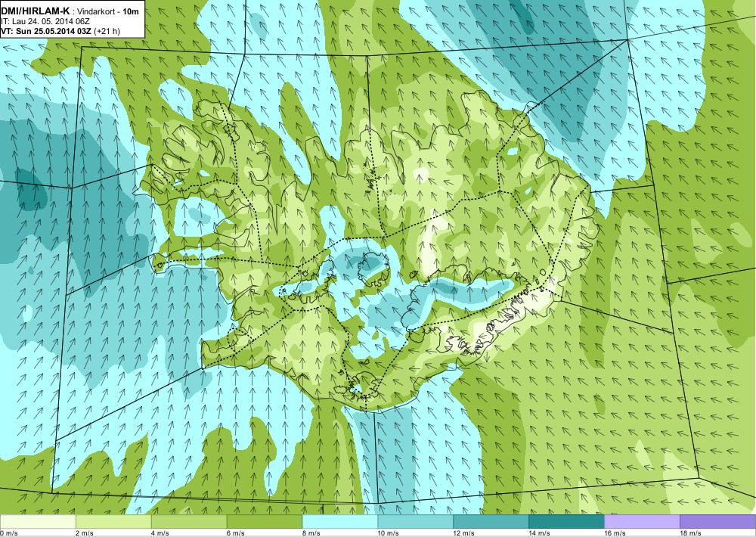The width and height of the screenshot is (756, 537).
Task: Click the "2 m/s" legend label
Action: pos(85,533)
